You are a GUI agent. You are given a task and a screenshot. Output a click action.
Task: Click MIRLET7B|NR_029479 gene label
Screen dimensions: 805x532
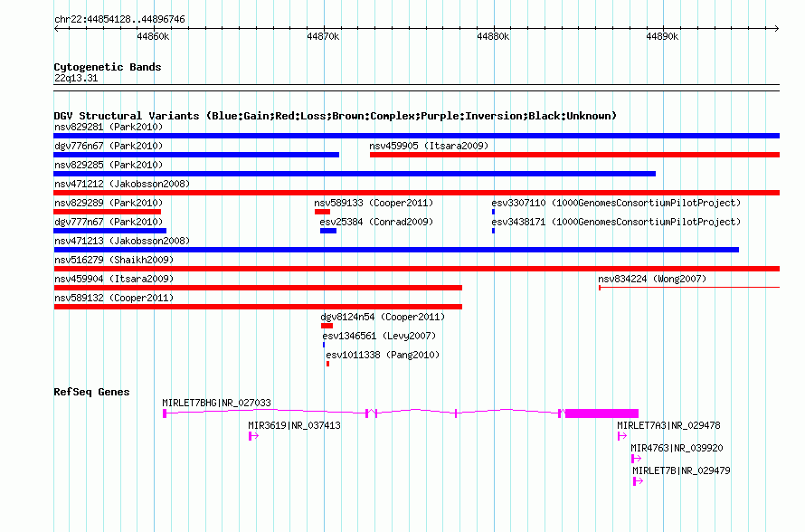pos(681,470)
